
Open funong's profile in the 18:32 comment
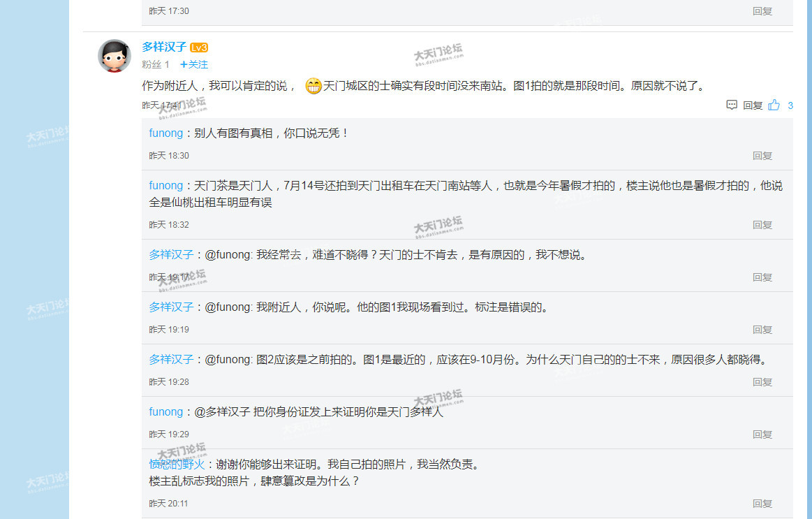165,185
